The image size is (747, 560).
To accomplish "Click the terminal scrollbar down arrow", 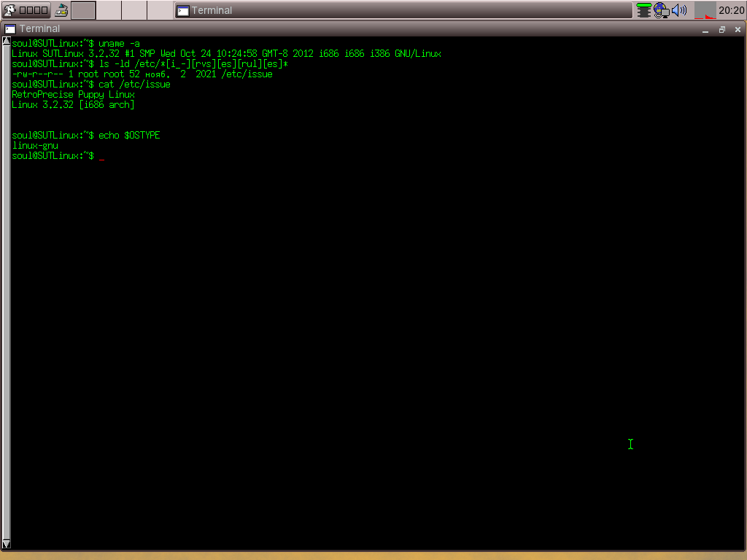I will [x=6, y=544].
